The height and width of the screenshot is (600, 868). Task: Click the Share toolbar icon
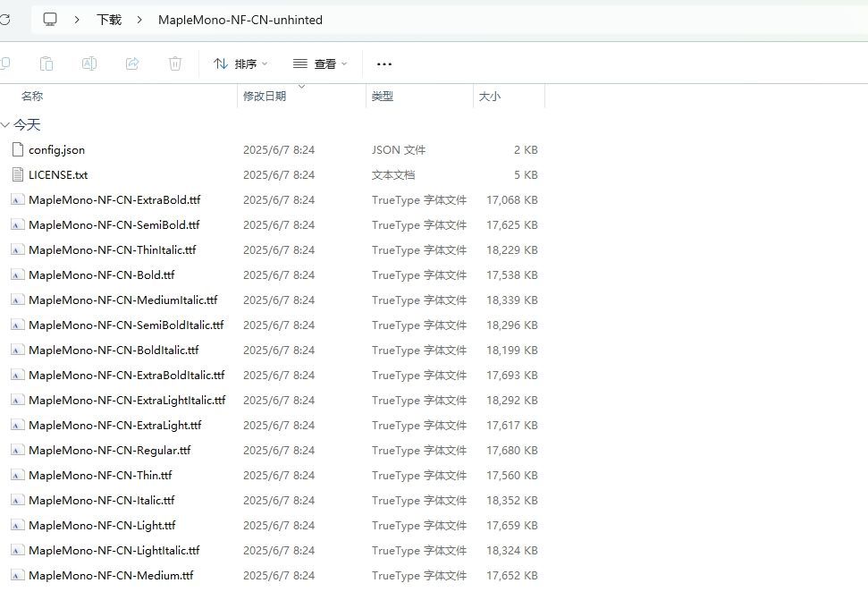click(x=132, y=63)
